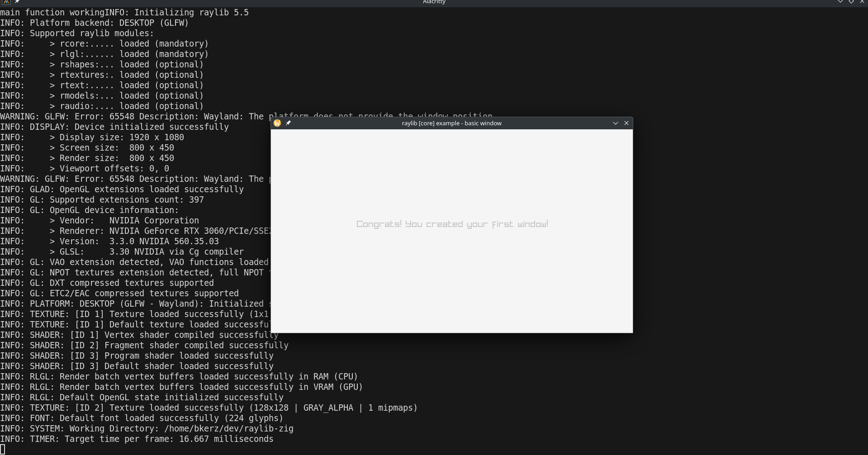Image resolution: width=868 pixels, height=455 pixels.
Task: Click 'SYSTEM: Working Directory: /home/bkerz/dev/raylib-zig' line
Action: (147, 429)
